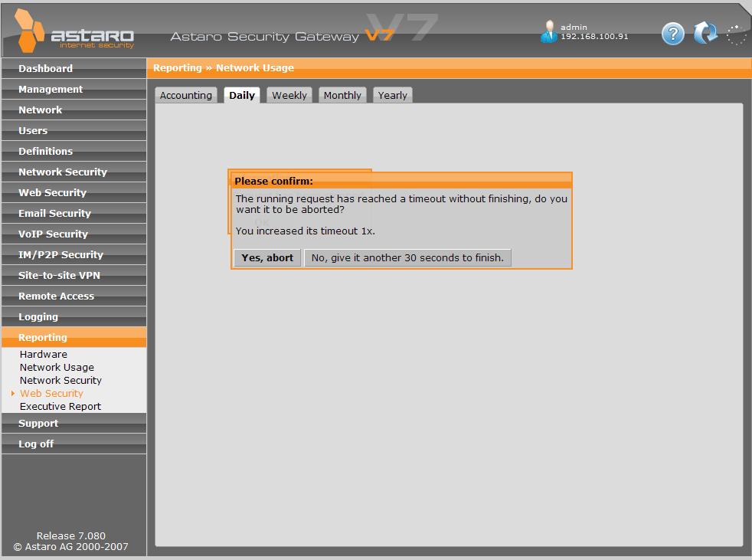The height and width of the screenshot is (560, 752).
Task: Expand the Definitions menu section
Action: [74, 151]
